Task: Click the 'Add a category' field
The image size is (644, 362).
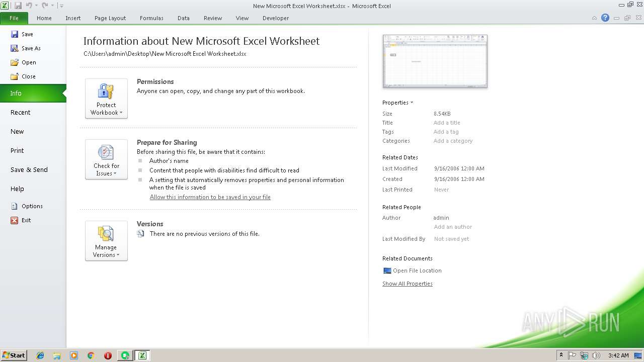Action: [453, 141]
